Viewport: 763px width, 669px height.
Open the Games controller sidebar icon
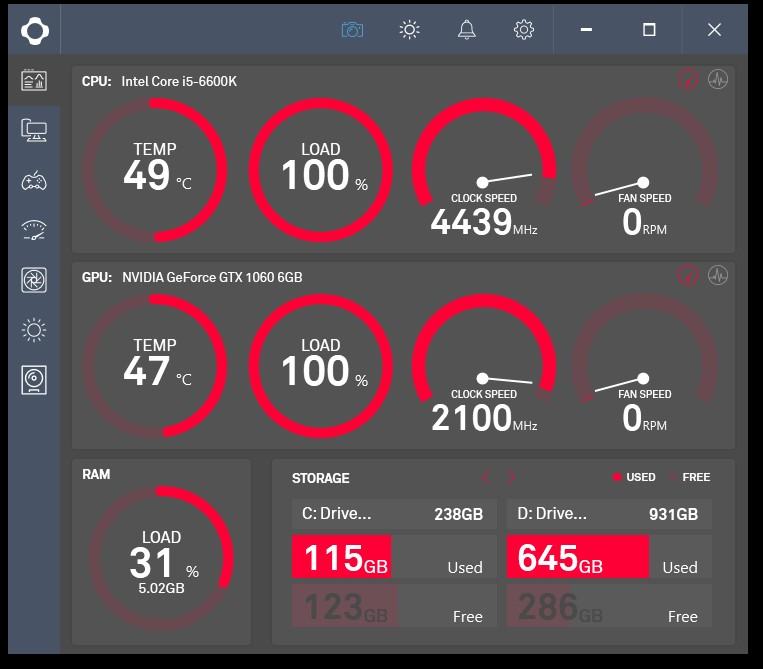click(34, 181)
